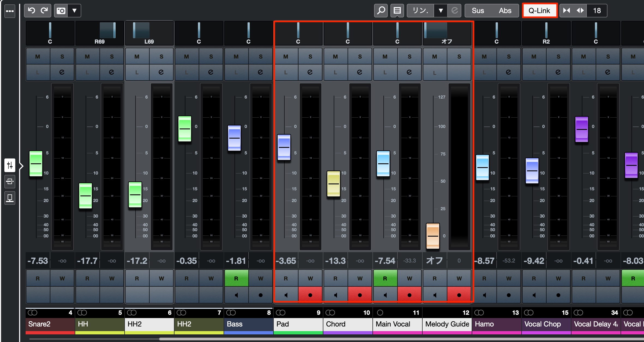Toggle the Q-Link button

(x=540, y=11)
